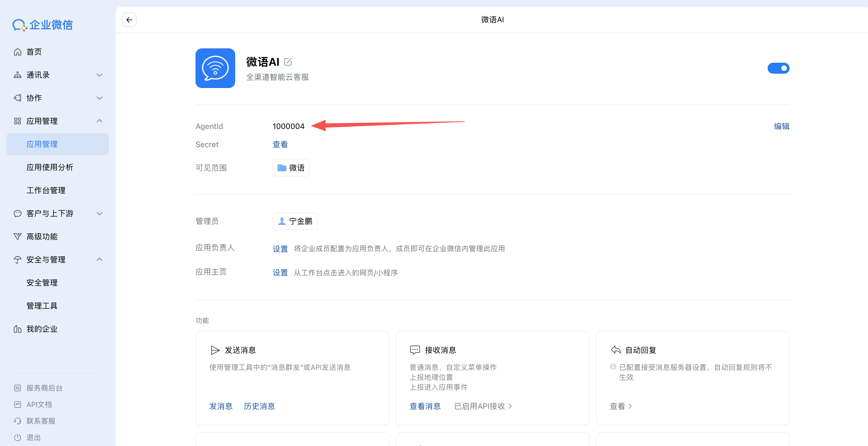
Task: Click the 自动回复 reply arrow icon
Action: (x=616, y=350)
